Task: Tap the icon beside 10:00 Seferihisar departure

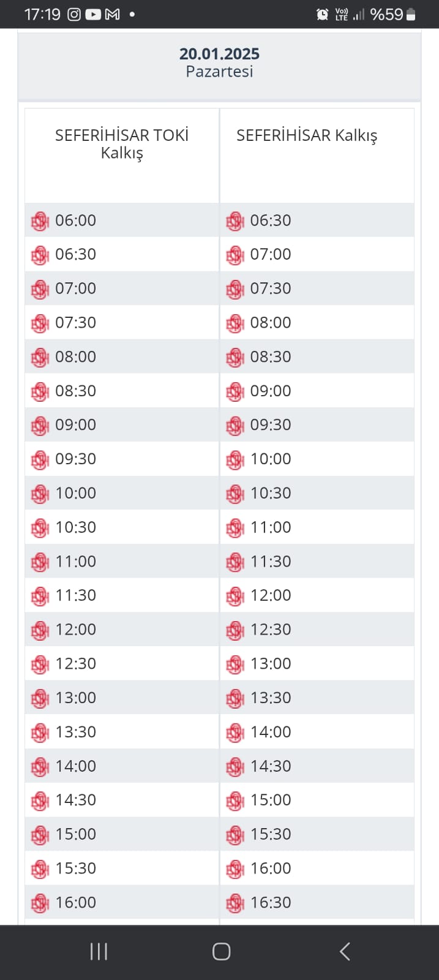Action: click(x=235, y=459)
